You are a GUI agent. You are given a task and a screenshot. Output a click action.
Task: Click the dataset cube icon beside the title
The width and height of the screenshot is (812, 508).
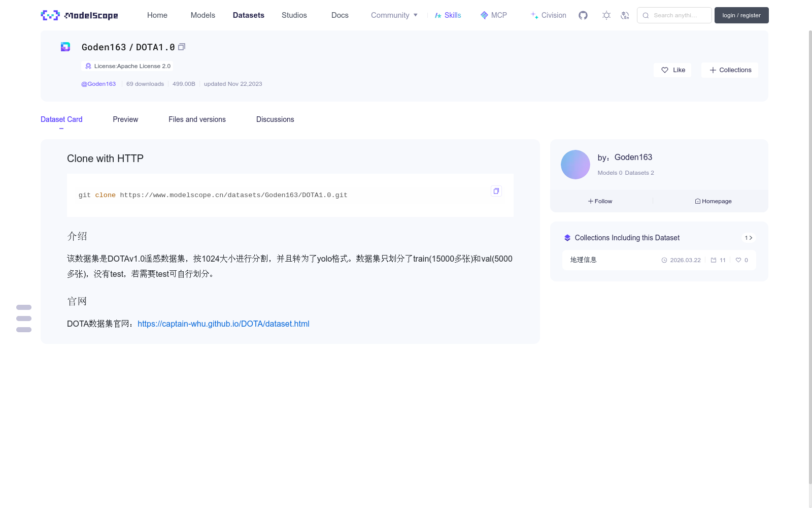(65, 47)
